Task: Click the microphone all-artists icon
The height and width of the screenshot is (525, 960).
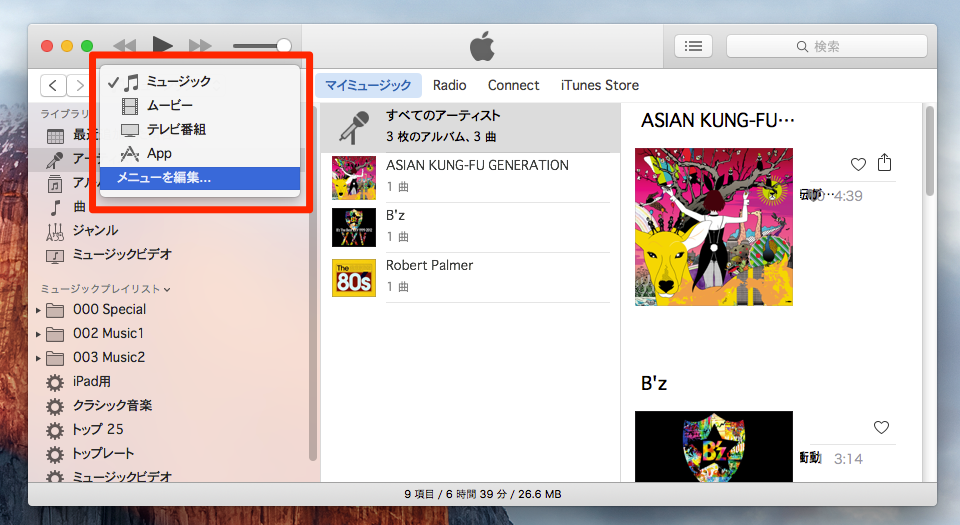Action: 354,128
